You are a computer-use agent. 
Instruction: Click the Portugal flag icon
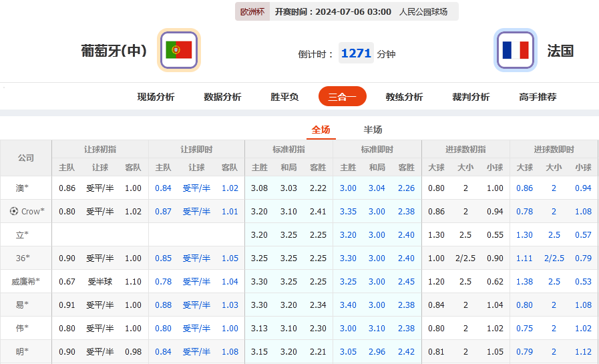tap(179, 50)
